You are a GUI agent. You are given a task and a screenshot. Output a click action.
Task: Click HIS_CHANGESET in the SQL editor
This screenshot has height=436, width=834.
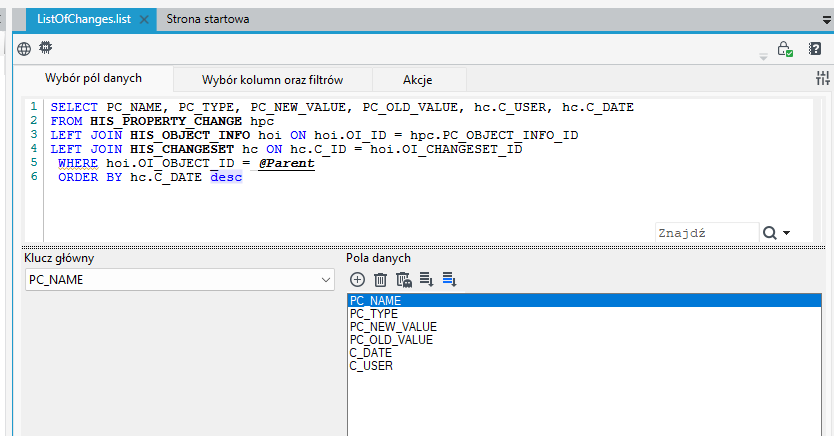click(x=182, y=149)
